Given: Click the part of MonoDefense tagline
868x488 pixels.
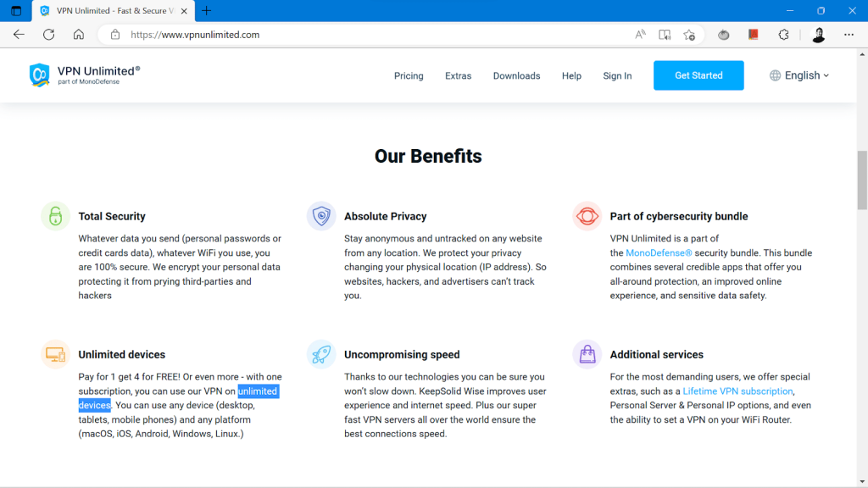Looking at the screenshot, I should tap(88, 82).
